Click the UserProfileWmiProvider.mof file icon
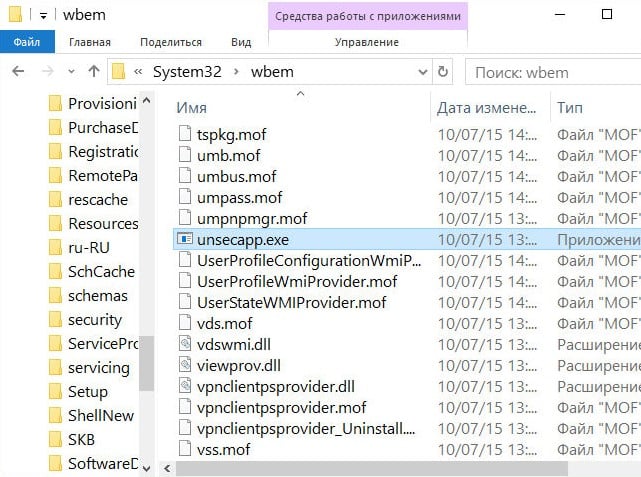641x477 pixels. point(185,281)
